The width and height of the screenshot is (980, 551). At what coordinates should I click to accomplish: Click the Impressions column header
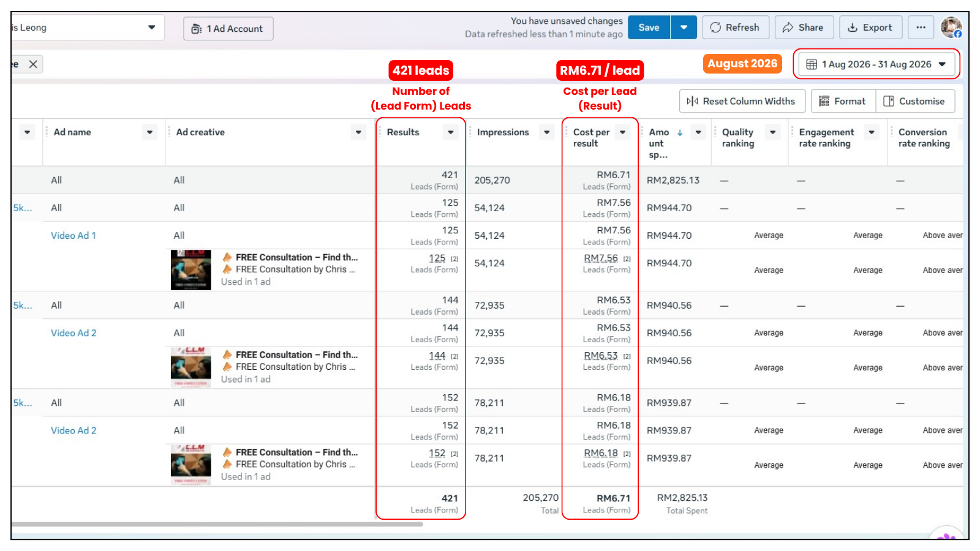[x=503, y=132]
